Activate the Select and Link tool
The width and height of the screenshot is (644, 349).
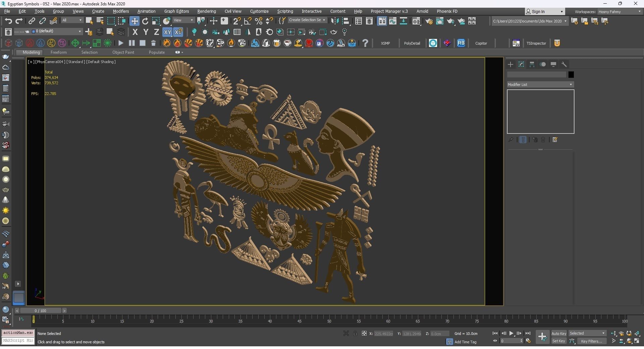[32, 21]
